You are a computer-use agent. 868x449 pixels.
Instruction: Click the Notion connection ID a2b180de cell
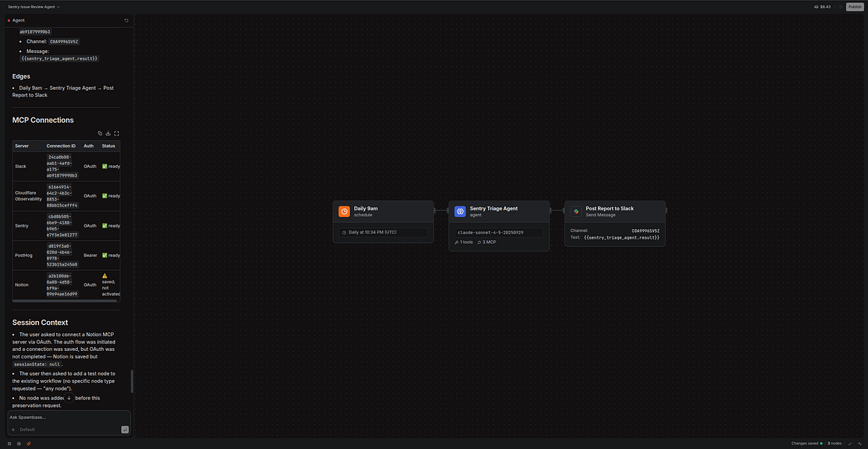click(63, 284)
